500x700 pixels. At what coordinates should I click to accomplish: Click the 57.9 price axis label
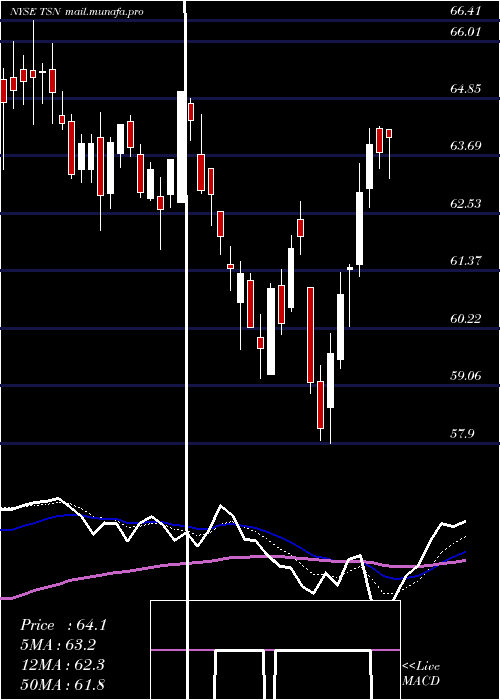[462, 433]
